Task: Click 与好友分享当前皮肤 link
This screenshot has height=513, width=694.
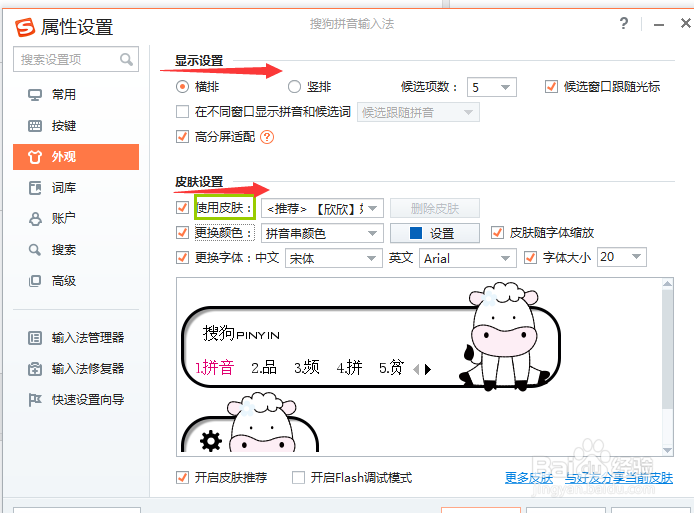Action: [x=619, y=478]
